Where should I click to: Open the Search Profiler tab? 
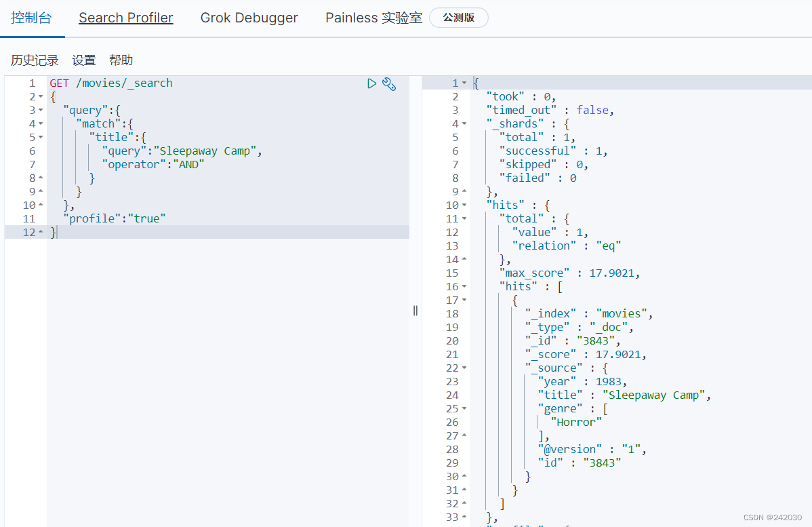(126, 18)
